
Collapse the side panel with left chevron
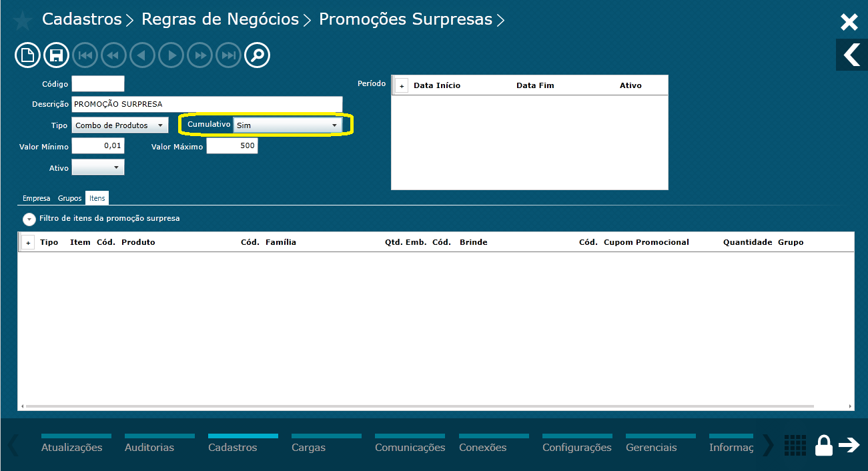[852, 55]
